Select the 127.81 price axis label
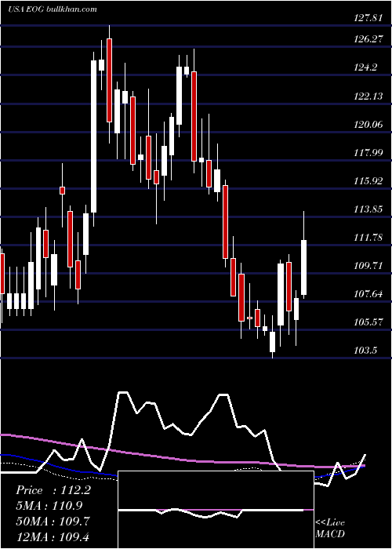The width and height of the screenshot is (392, 549). pyautogui.click(x=368, y=18)
